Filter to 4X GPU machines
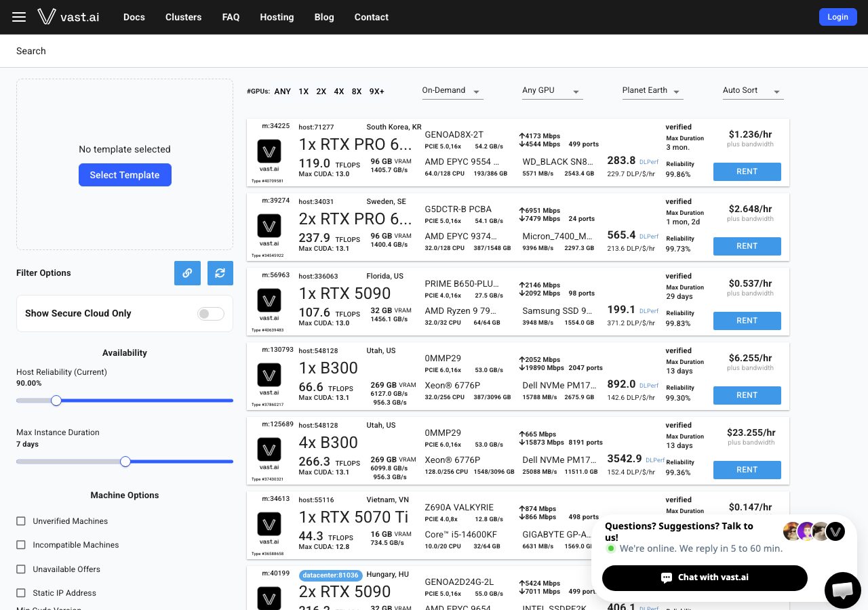The height and width of the screenshot is (610, 868). click(x=339, y=91)
